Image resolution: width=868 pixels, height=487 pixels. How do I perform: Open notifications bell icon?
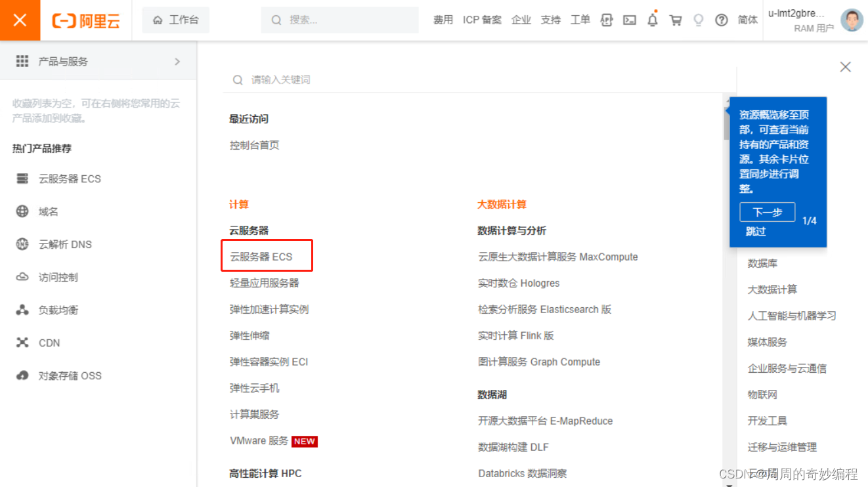[x=653, y=20]
